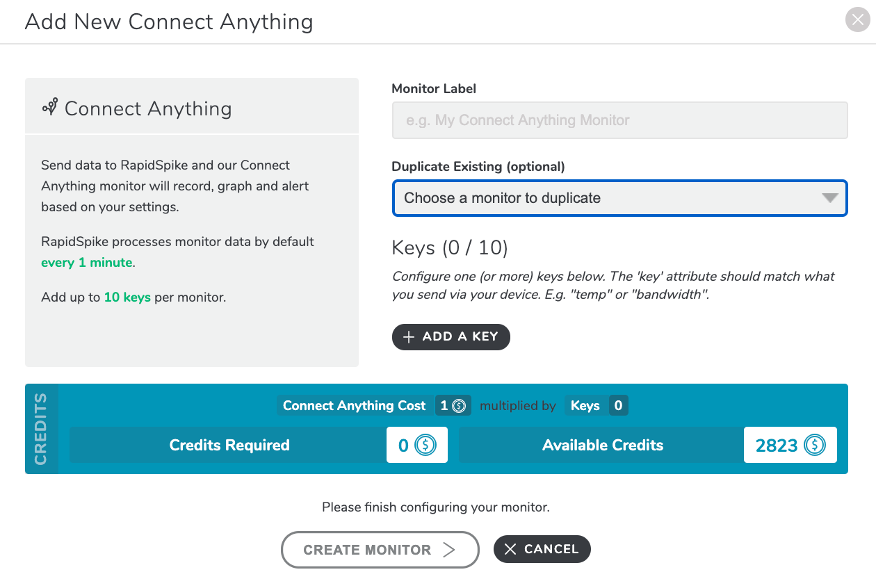Click the Add a Key button
Screen dimensions: 876x588
(451, 336)
